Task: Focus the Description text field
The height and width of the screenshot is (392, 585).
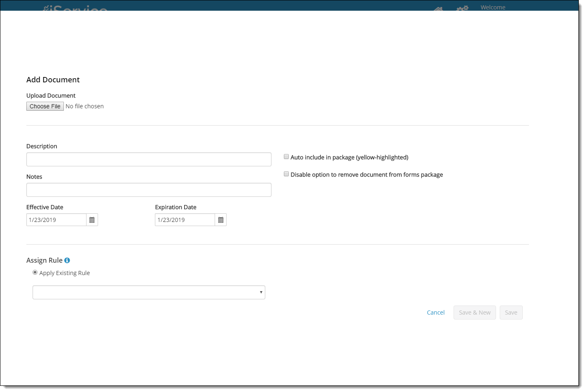Action: click(149, 159)
